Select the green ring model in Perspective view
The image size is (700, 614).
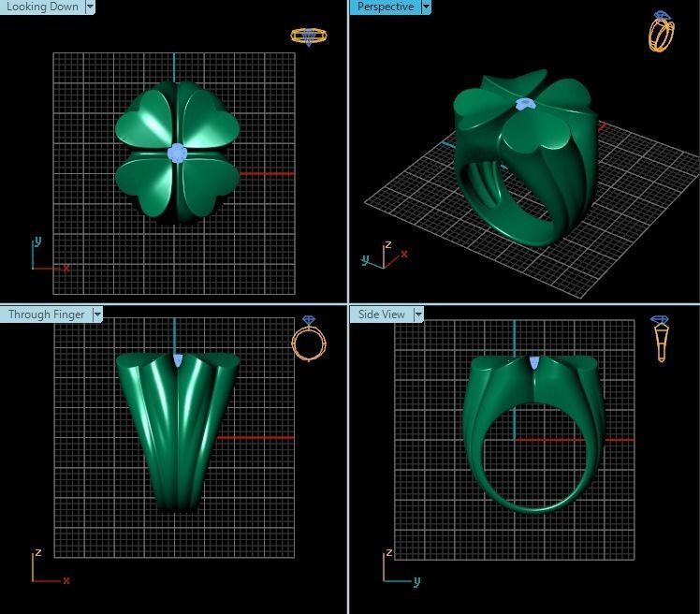(527, 157)
